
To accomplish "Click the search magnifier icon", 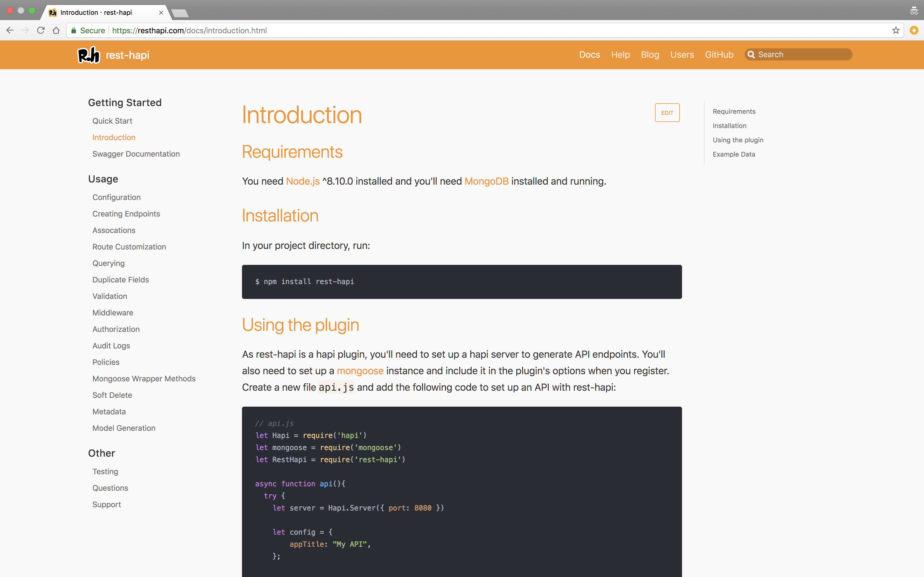I will pyautogui.click(x=751, y=55).
